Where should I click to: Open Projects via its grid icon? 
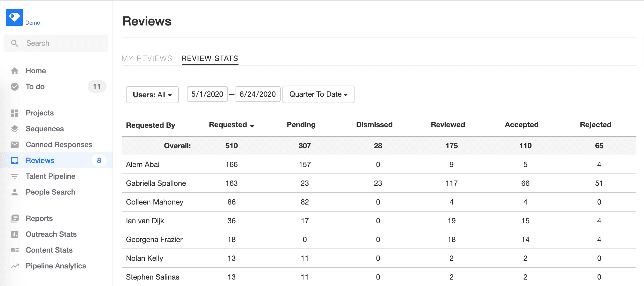pos(15,113)
